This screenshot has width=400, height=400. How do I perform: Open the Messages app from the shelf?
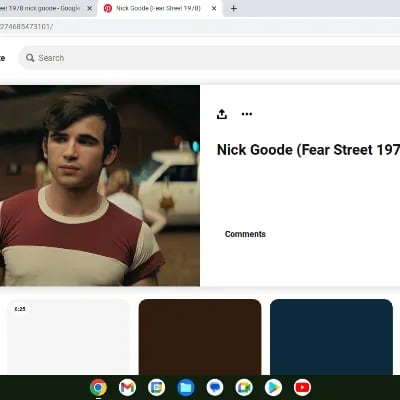point(215,387)
